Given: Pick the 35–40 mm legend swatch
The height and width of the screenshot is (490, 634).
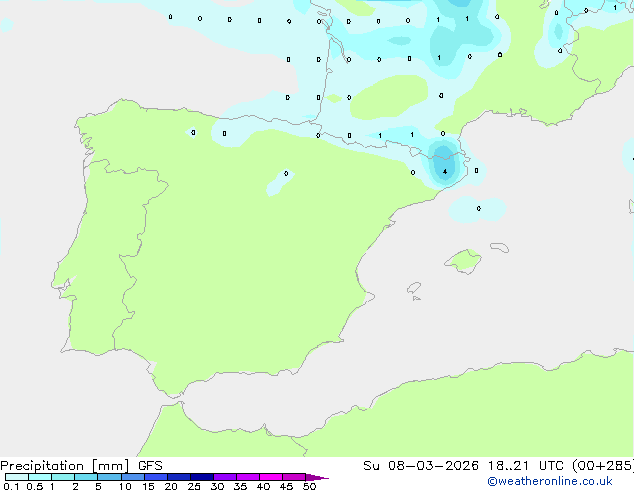Looking at the screenshot, I should 248,477.
